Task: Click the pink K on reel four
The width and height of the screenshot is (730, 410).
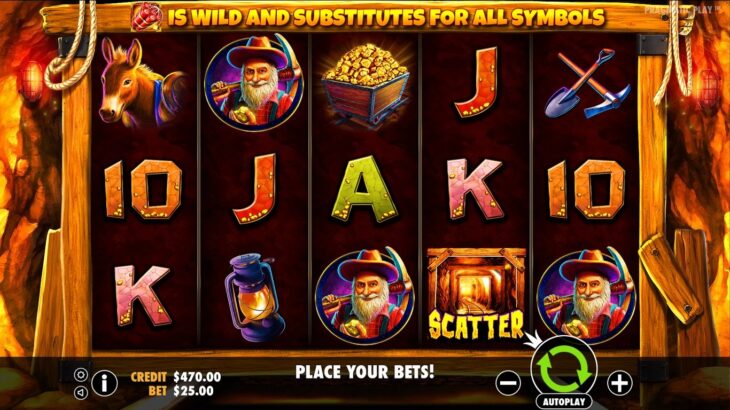Action: (x=475, y=189)
